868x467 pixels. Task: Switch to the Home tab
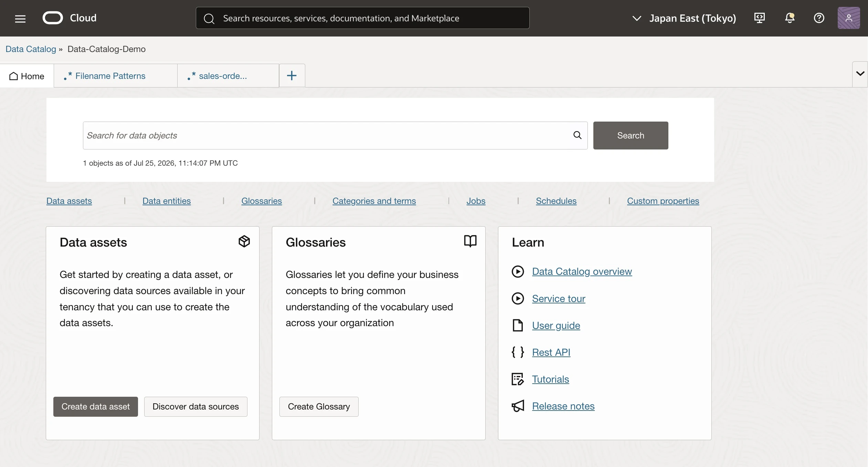[27, 76]
